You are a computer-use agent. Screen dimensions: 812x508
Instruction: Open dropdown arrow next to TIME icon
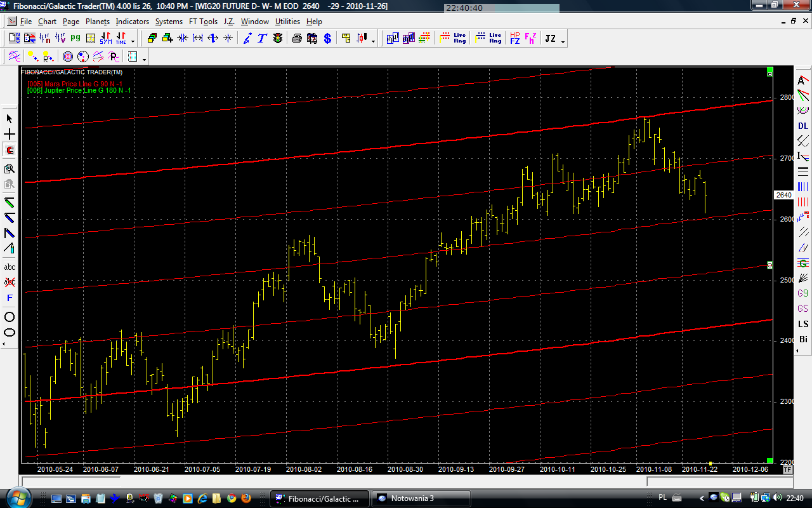133,41
